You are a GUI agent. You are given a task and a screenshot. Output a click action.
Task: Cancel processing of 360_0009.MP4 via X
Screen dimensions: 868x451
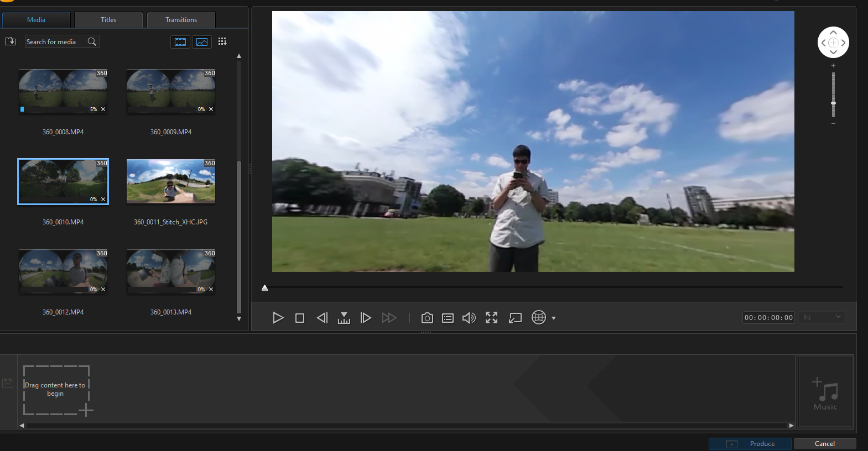click(211, 109)
